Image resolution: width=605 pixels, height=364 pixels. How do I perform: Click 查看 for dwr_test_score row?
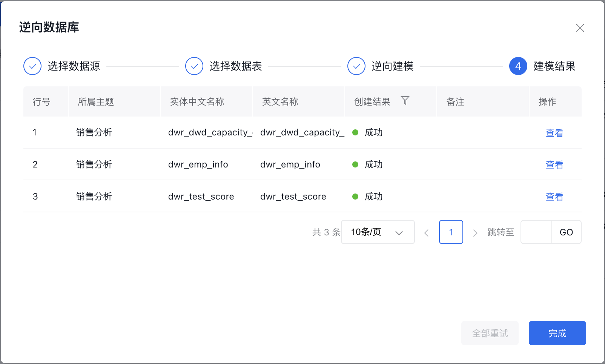tap(554, 197)
